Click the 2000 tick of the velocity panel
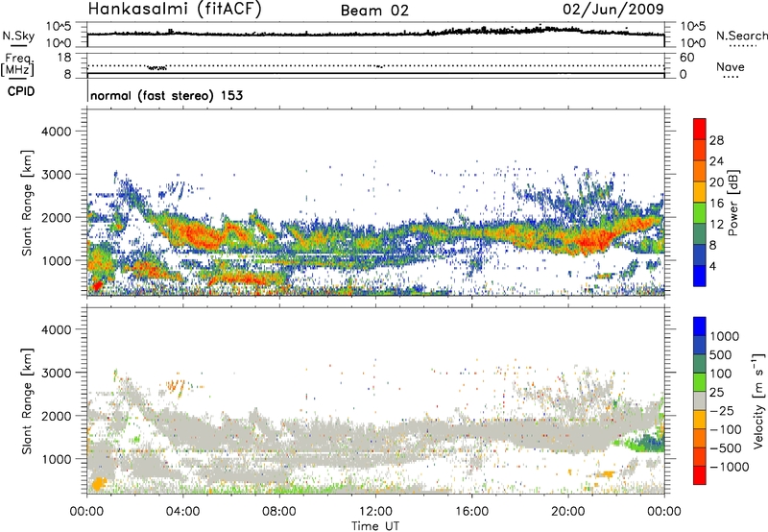The width and height of the screenshot is (768, 532). (57, 416)
